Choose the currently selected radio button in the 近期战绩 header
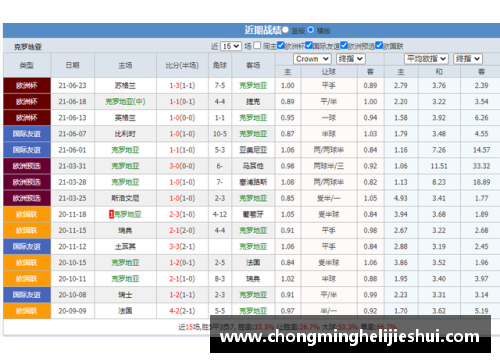500x362 pixels. click(311, 30)
